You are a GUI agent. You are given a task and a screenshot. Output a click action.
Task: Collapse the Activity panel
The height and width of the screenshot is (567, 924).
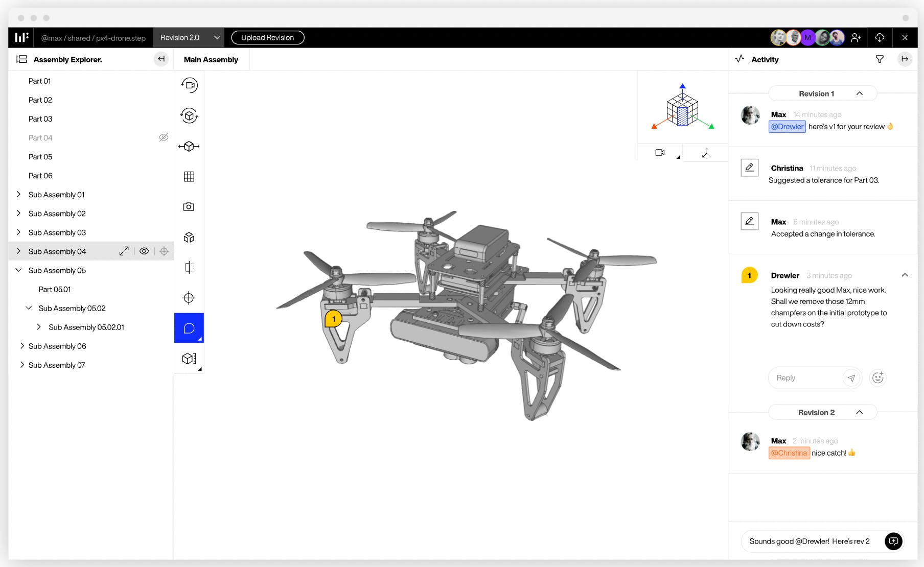pos(905,59)
